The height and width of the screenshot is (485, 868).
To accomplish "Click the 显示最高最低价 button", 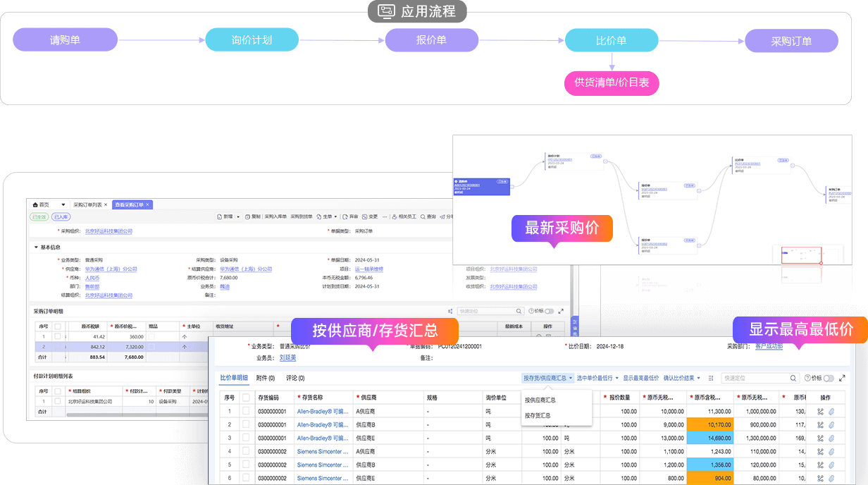I will click(x=640, y=378).
